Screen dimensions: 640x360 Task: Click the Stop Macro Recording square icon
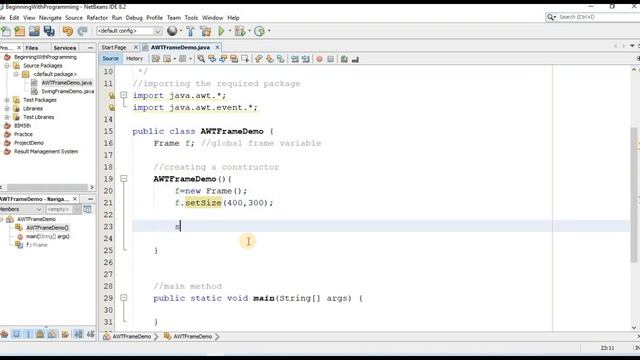click(331, 59)
